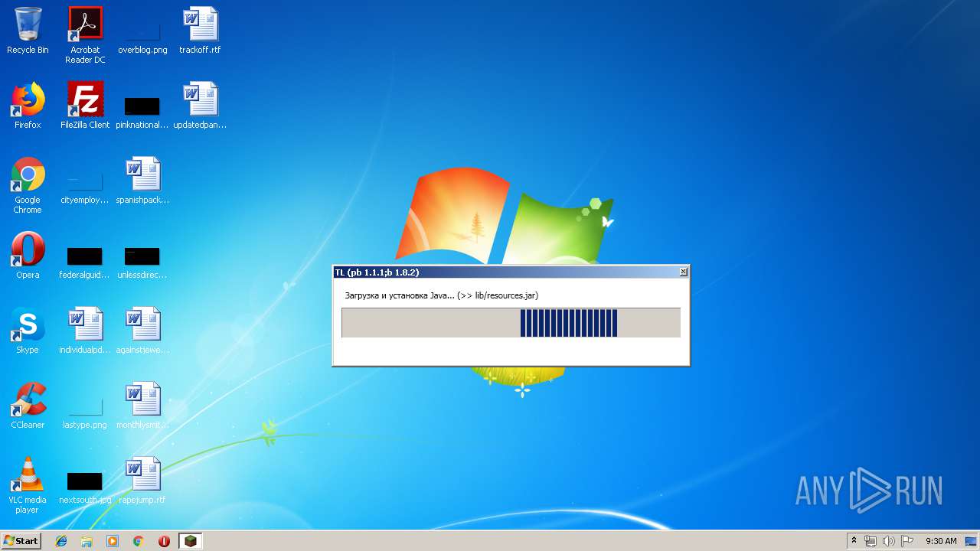Click the TL dialog title bar

coord(511,272)
